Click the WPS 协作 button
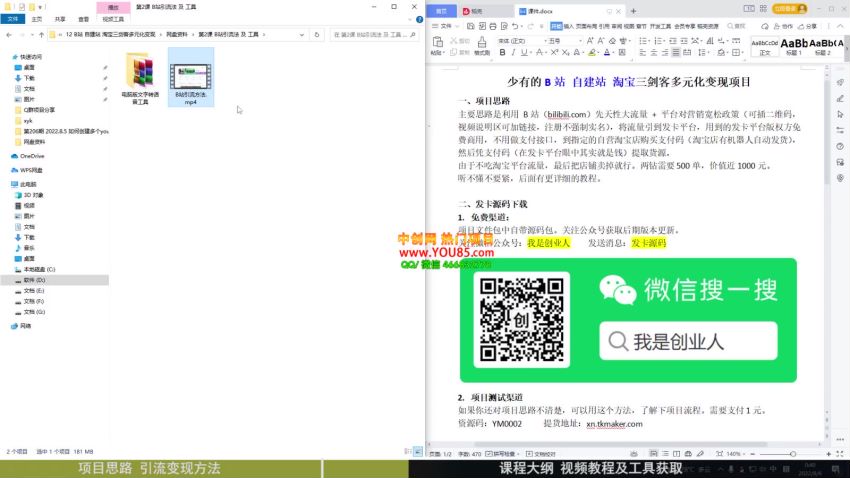The width and height of the screenshot is (850, 478). click(783, 26)
